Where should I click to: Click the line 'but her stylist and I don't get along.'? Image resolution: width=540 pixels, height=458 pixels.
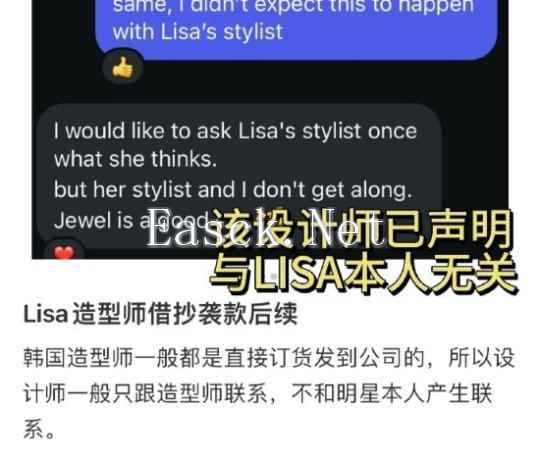click(233, 189)
